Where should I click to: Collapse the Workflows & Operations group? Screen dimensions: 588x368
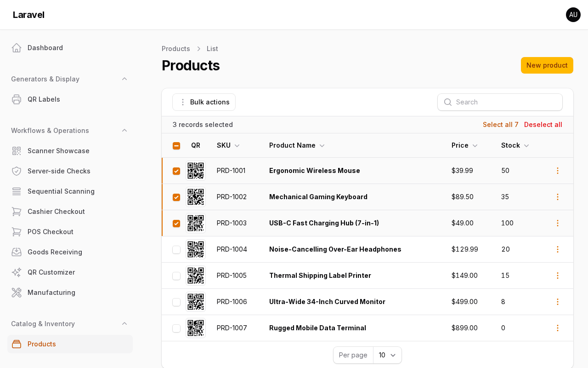click(124, 131)
